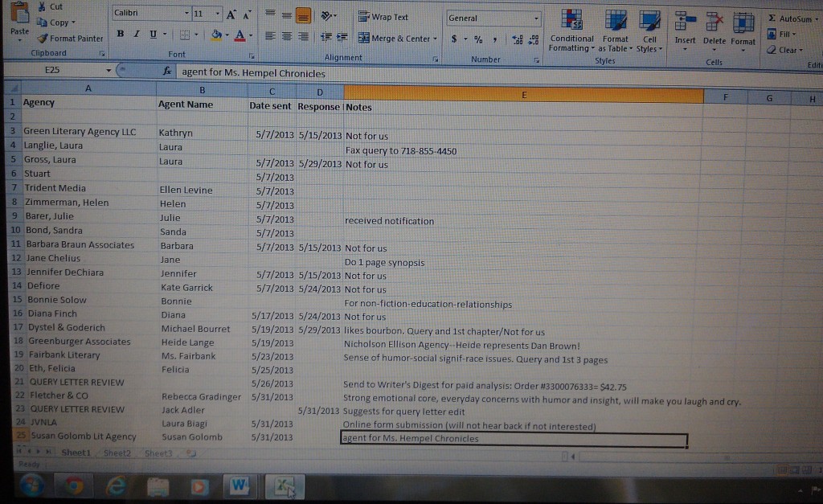Click the Borders icon

point(185,35)
